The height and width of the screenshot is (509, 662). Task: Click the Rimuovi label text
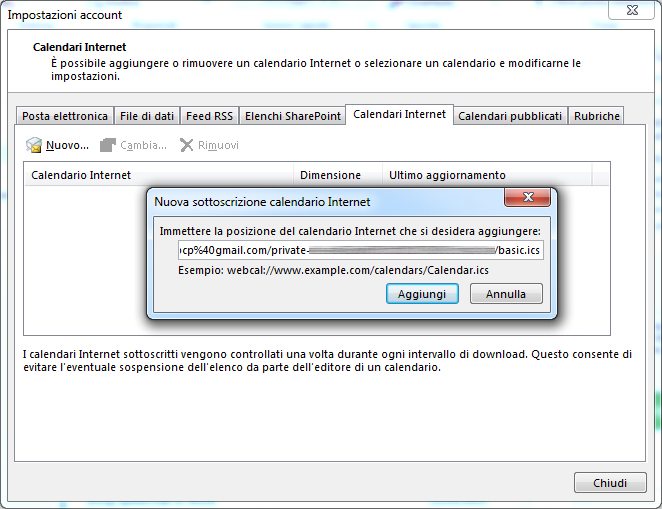click(x=218, y=146)
